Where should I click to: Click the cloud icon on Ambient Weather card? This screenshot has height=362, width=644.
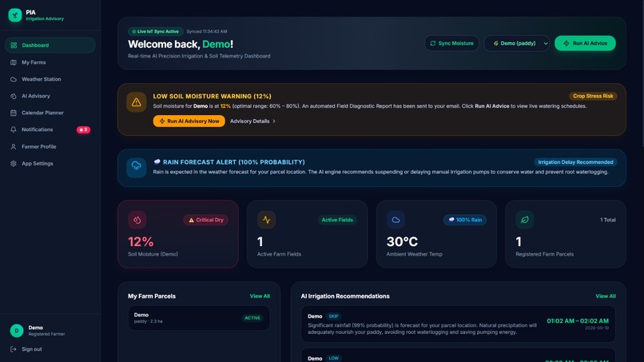coord(396,220)
